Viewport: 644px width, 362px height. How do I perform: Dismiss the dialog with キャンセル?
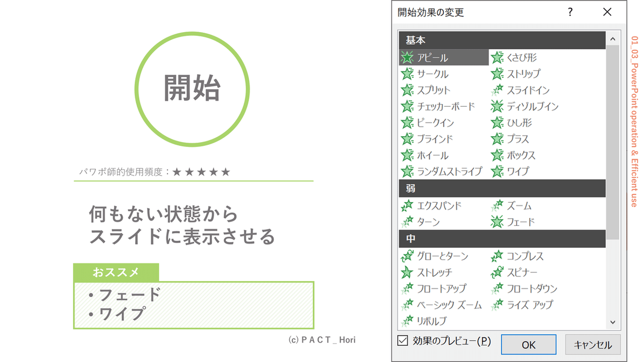pyautogui.click(x=593, y=344)
